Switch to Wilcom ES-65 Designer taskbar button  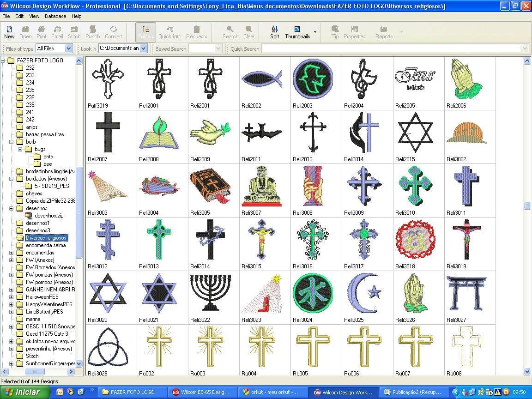tap(203, 392)
